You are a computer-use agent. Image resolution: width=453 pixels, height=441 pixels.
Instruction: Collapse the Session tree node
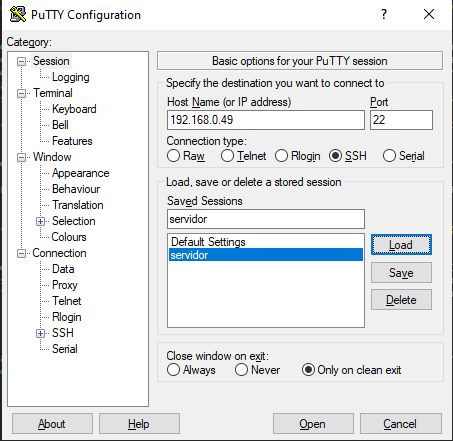click(21, 61)
